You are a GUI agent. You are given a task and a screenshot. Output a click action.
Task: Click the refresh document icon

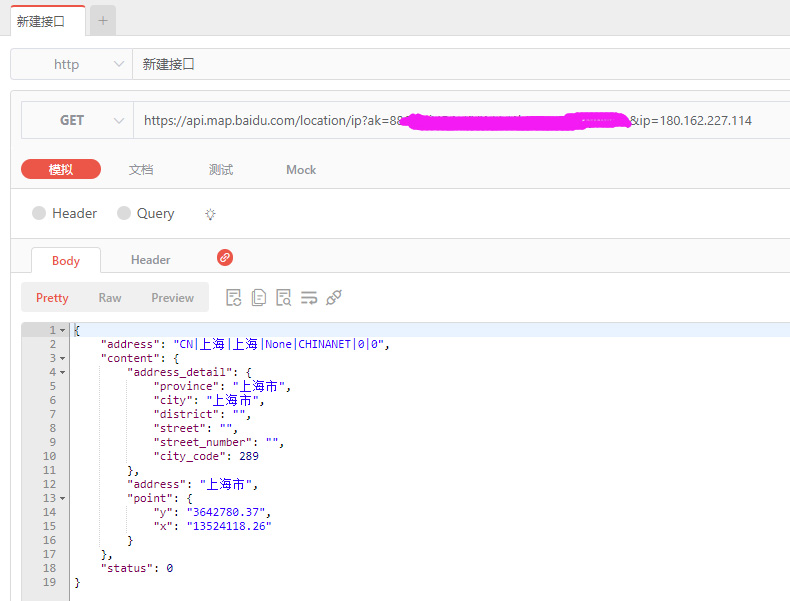(234, 297)
